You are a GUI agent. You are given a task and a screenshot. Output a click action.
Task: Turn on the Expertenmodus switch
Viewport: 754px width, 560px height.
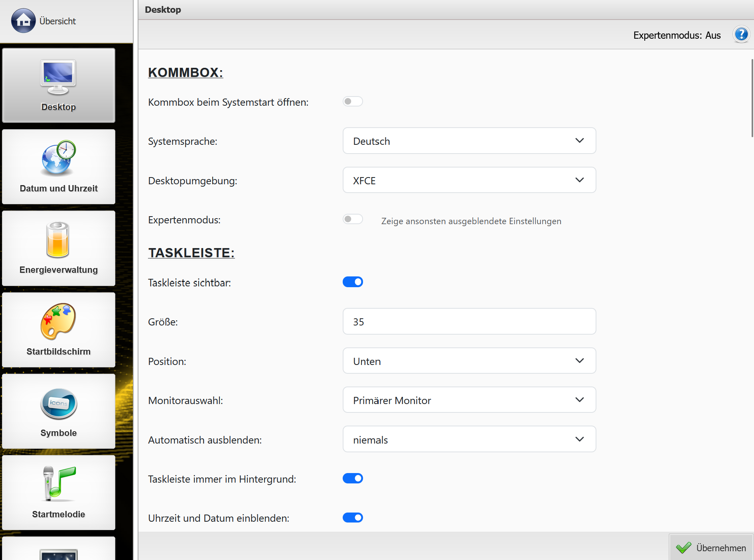point(353,219)
